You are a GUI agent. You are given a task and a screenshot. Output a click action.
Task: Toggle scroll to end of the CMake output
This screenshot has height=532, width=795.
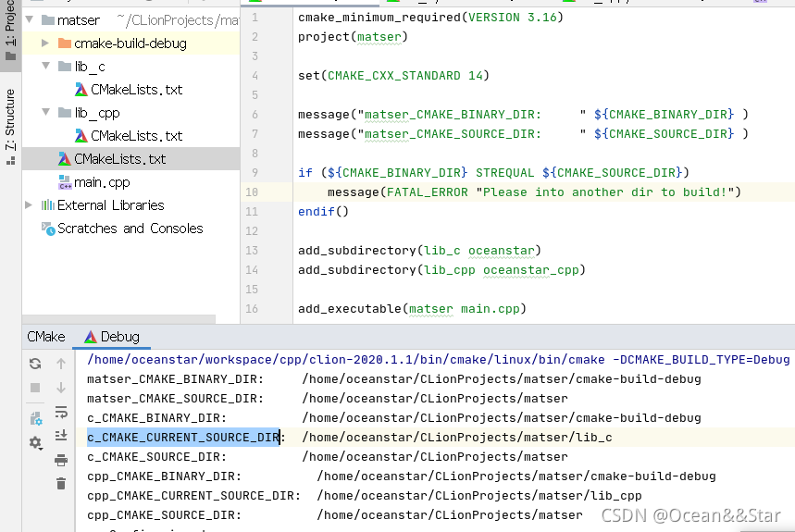[61, 435]
